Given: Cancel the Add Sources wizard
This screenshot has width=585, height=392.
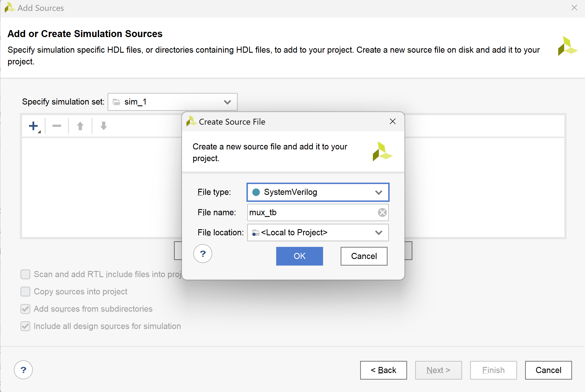Looking at the screenshot, I should click(x=548, y=370).
